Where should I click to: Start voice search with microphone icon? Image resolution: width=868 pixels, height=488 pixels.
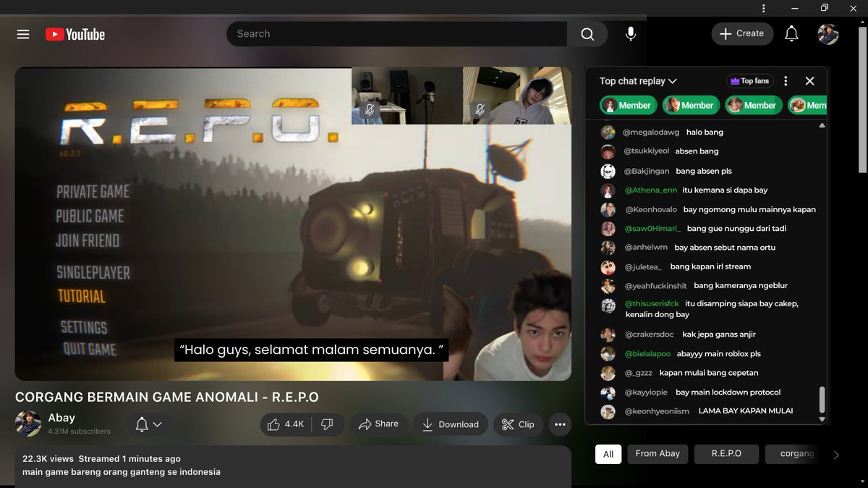click(x=631, y=34)
